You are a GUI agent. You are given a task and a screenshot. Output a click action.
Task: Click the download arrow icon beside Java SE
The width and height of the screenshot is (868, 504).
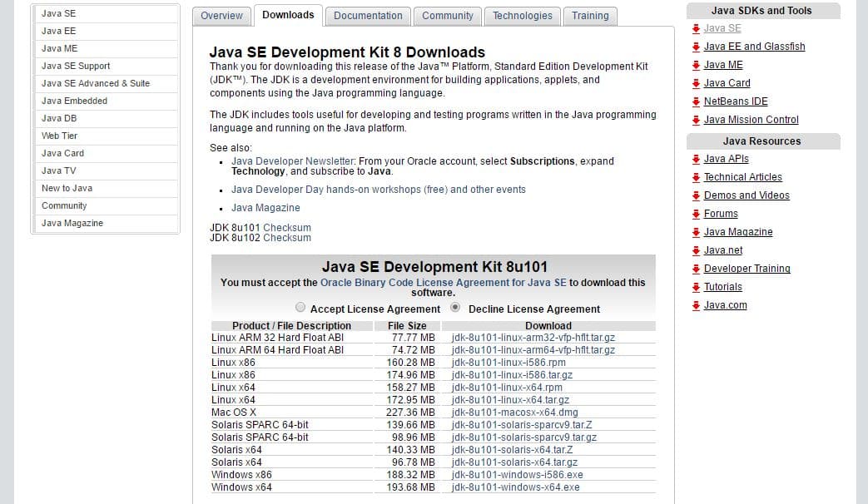point(696,29)
